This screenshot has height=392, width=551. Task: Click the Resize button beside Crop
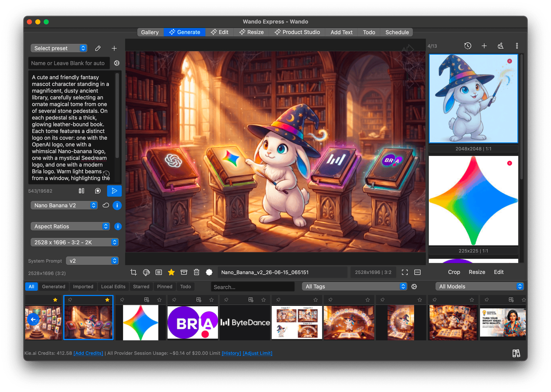click(477, 272)
